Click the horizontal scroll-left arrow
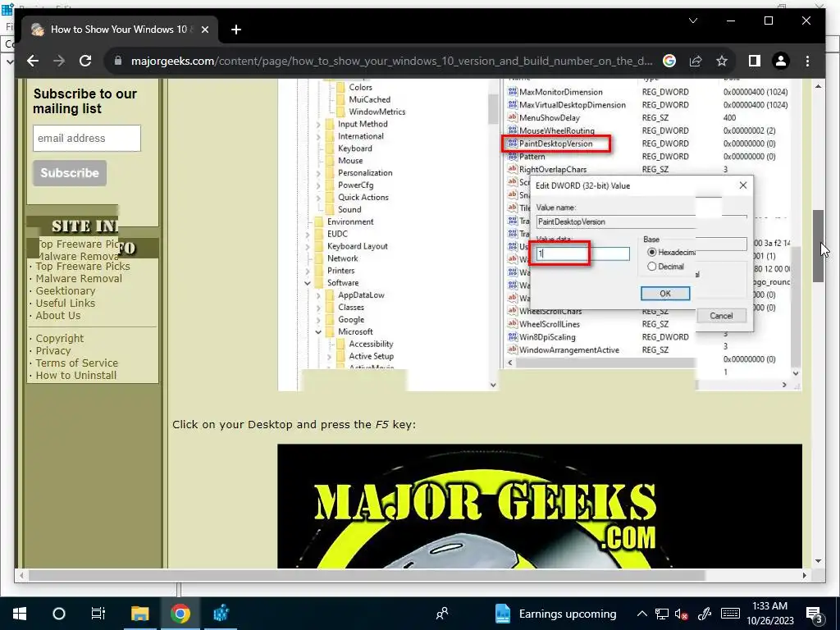The height and width of the screenshot is (630, 840). [21, 575]
